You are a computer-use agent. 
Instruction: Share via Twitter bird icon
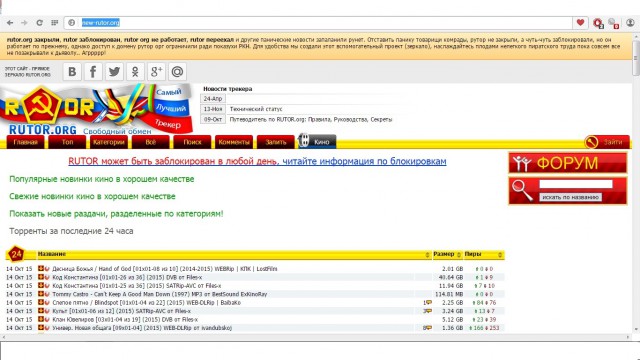(x=114, y=72)
